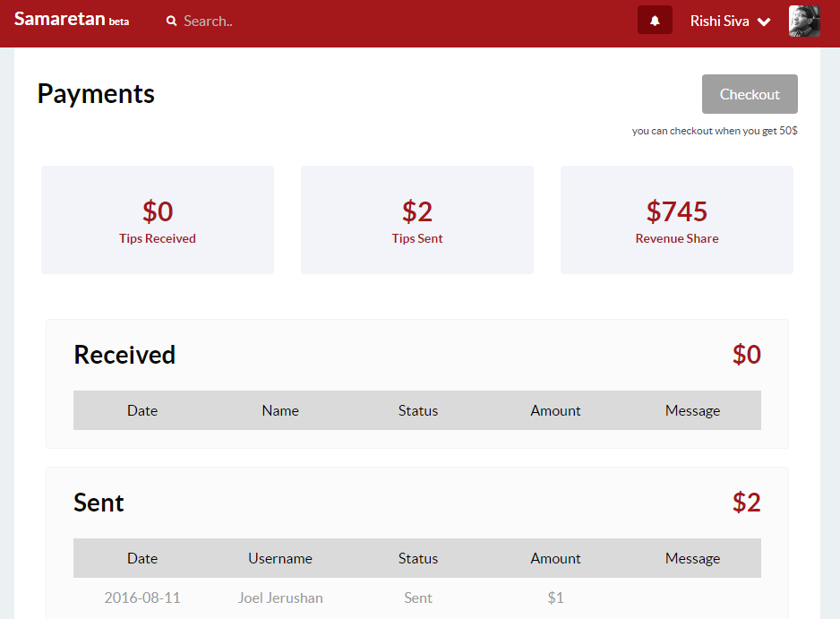This screenshot has height=619, width=840.
Task: Click Status column header in Sent table
Action: [418, 558]
